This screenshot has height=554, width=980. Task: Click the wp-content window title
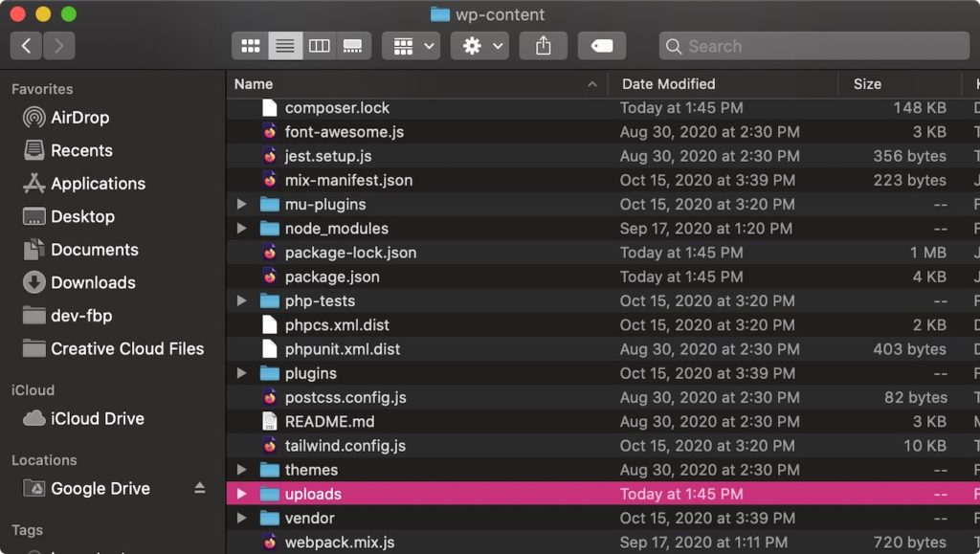click(x=500, y=14)
